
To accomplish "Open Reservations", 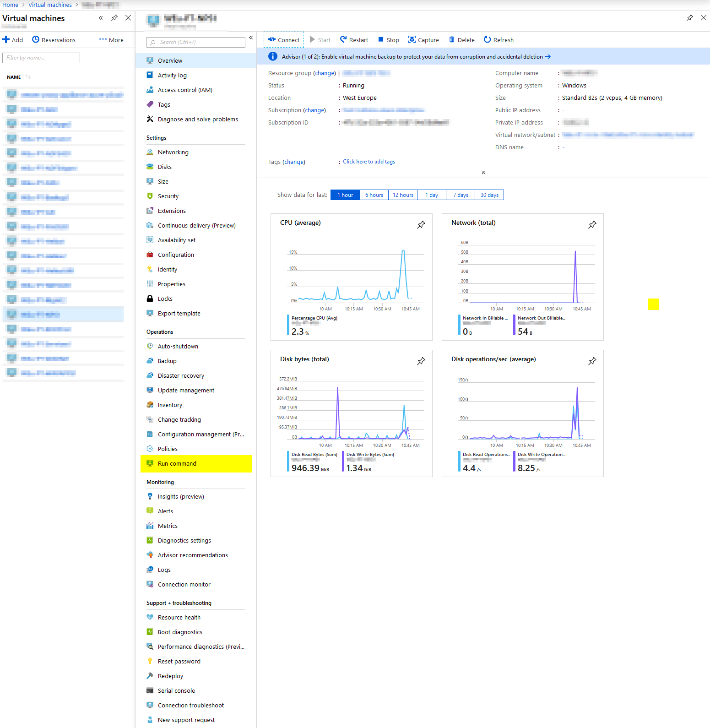I will 54,40.
